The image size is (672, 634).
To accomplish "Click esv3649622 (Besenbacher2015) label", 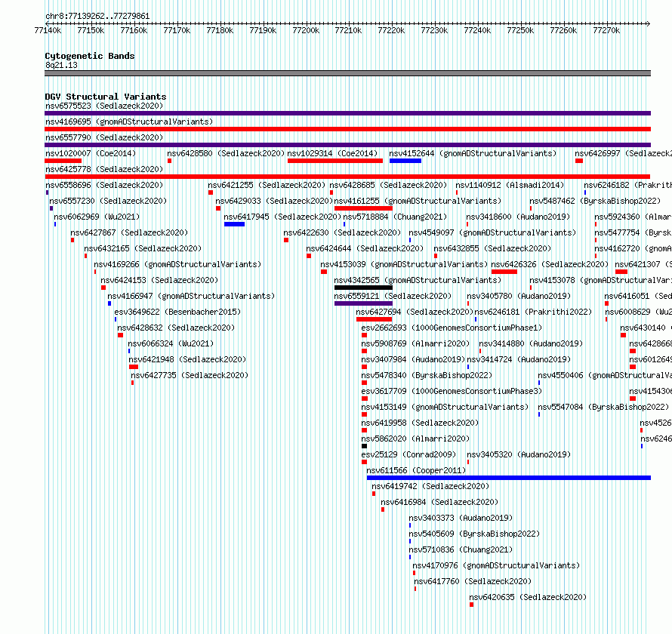I will point(178,312).
